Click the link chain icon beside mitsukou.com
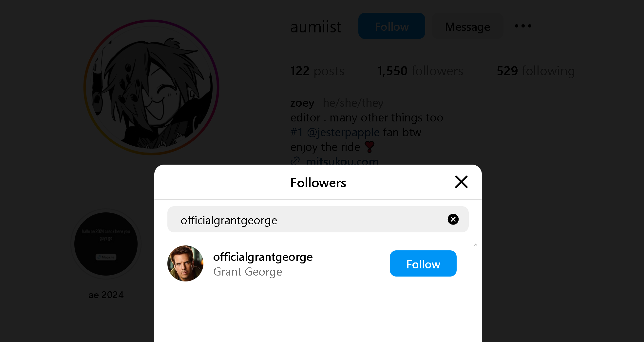 click(x=295, y=161)
